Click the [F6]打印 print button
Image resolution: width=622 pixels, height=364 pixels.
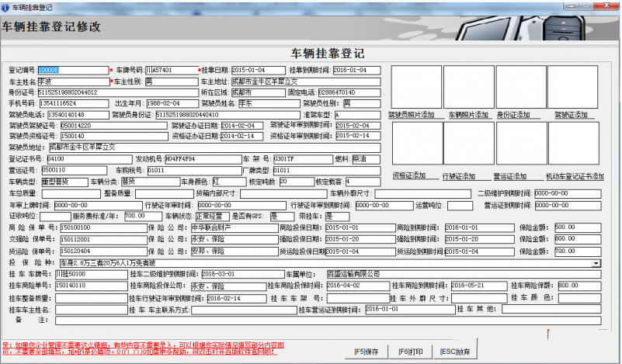(x=410, y=352)
